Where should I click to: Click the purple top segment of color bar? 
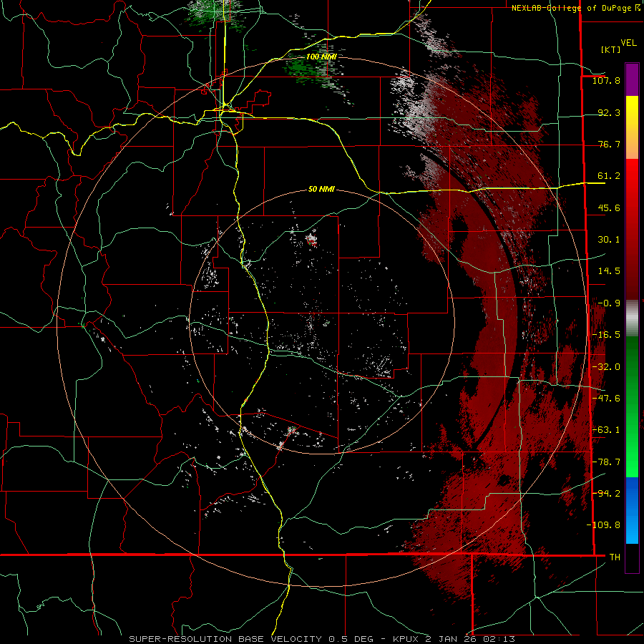(x=632, y=80)
